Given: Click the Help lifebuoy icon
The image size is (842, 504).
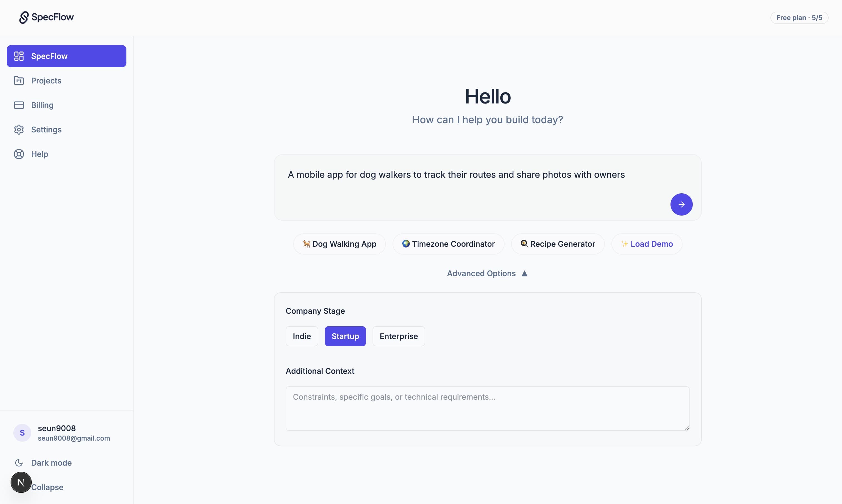Looking at the screenshot, I should click(x=19, y=154).
